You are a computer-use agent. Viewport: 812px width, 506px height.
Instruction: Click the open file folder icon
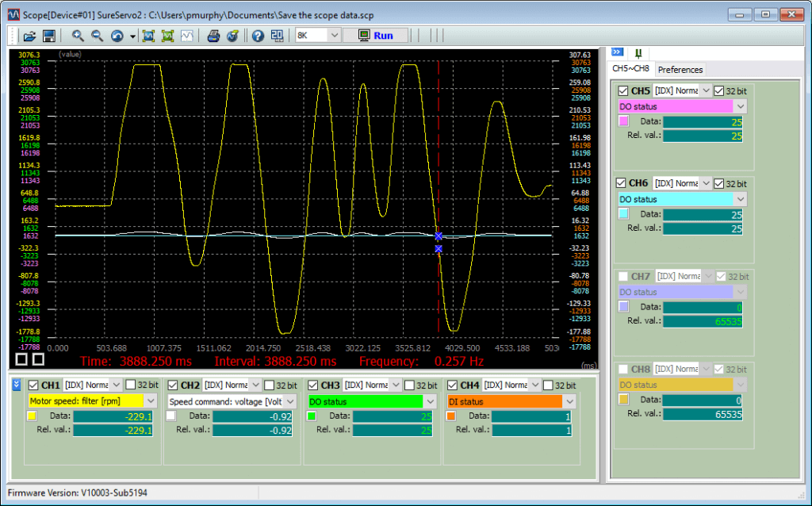tap(29, 36)
